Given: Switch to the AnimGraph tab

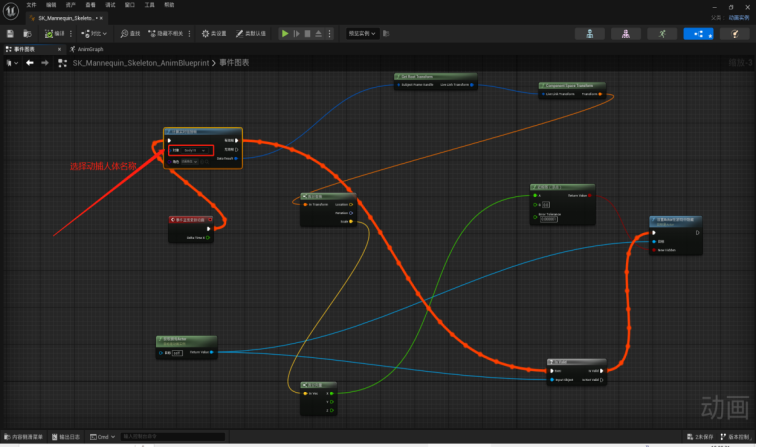Looking at the screenshot, I should pos(86,49).
